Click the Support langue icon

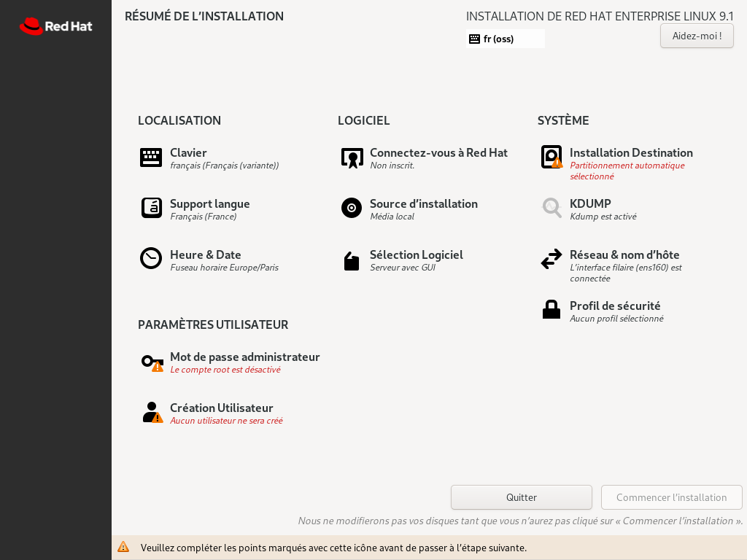(x=151, y=209)
